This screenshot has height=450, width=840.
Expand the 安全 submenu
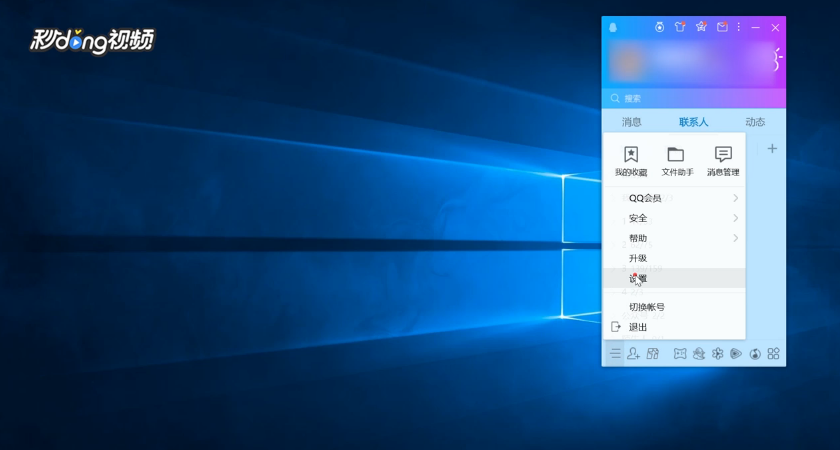674,218
